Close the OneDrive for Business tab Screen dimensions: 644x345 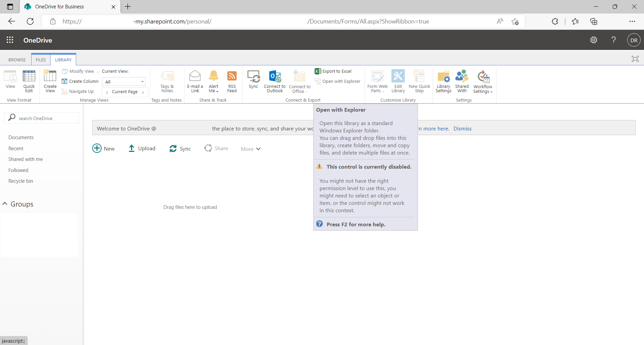click(x=113, y=7)
